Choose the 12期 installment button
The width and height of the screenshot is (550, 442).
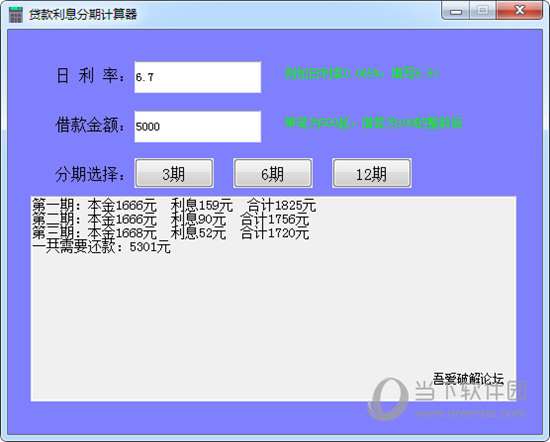click(x=372, y=173)
